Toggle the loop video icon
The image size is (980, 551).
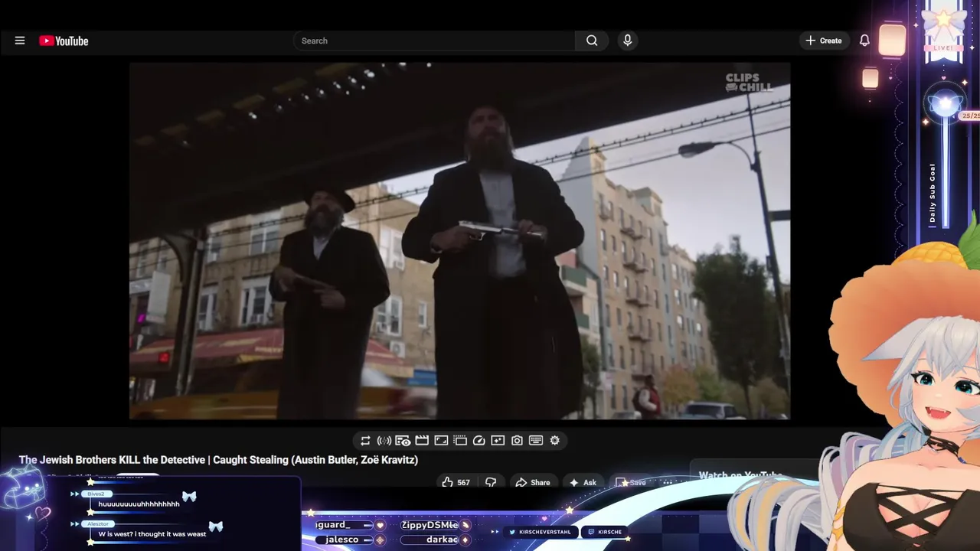pos(365,440)
